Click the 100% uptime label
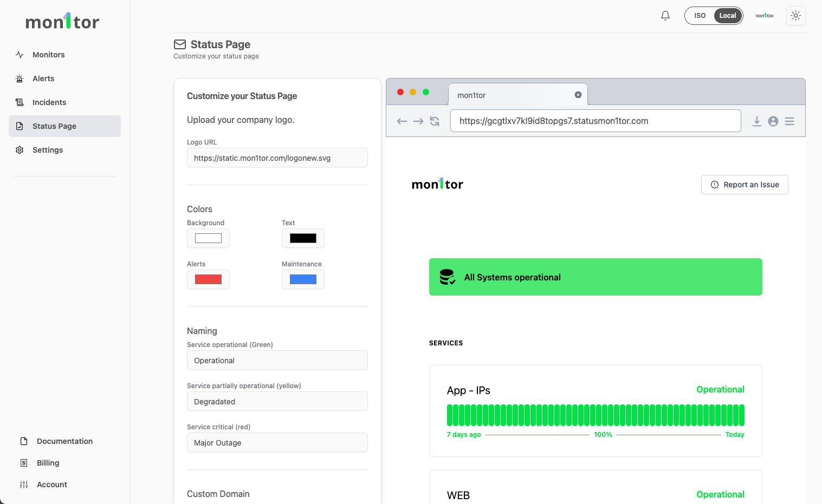 tap(603, 435)
